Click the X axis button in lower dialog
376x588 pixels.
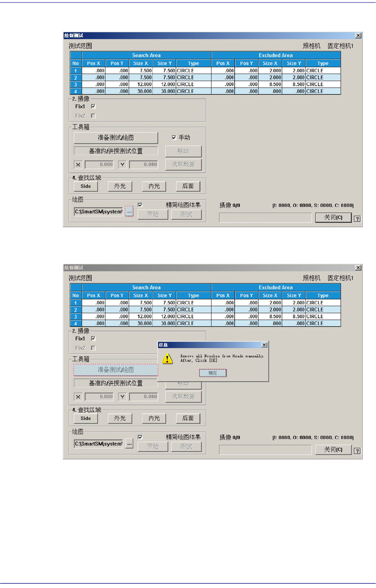(78, 397)
